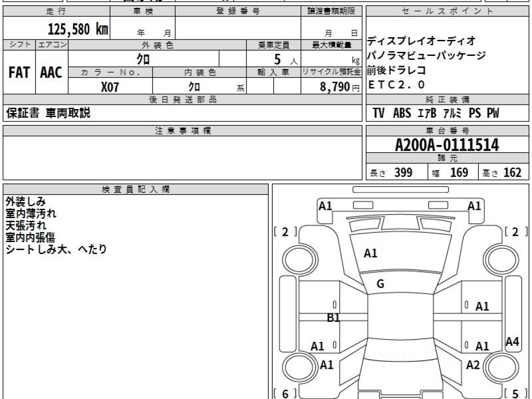Click the 外装色 header
The width and height of the screenshot is (532, 399).
157,45
